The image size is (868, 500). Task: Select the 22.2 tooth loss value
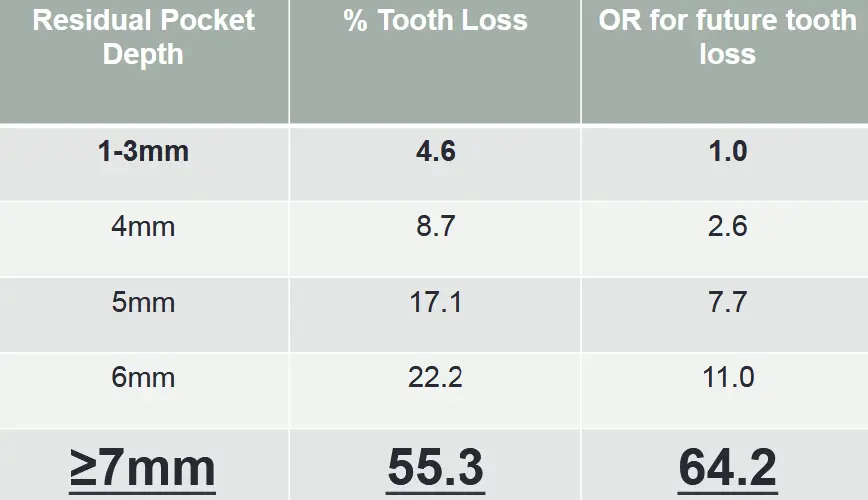435,377
